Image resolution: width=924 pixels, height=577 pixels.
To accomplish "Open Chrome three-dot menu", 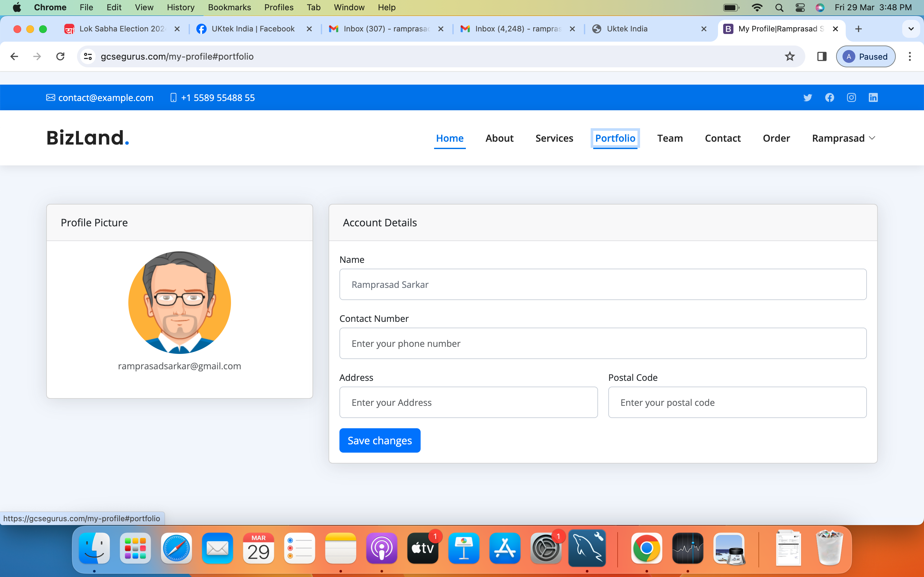I will (910, 56).
